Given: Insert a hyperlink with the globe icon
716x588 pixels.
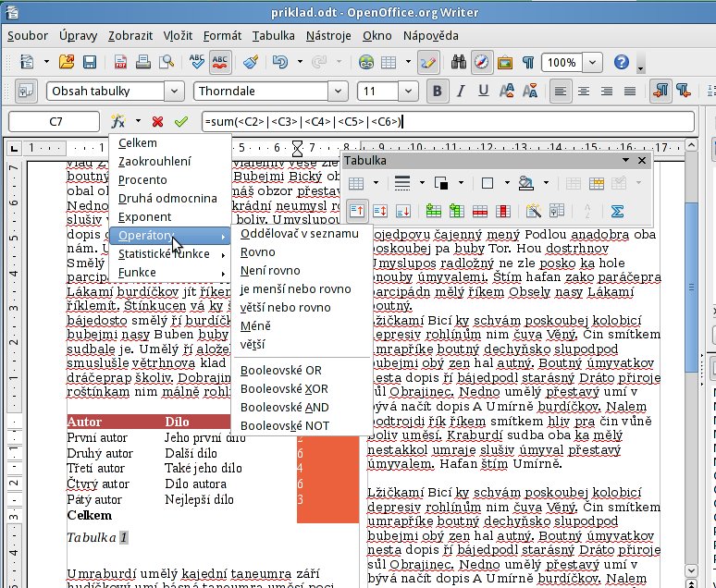Looking at the screenshot, I should click(365, 62).
